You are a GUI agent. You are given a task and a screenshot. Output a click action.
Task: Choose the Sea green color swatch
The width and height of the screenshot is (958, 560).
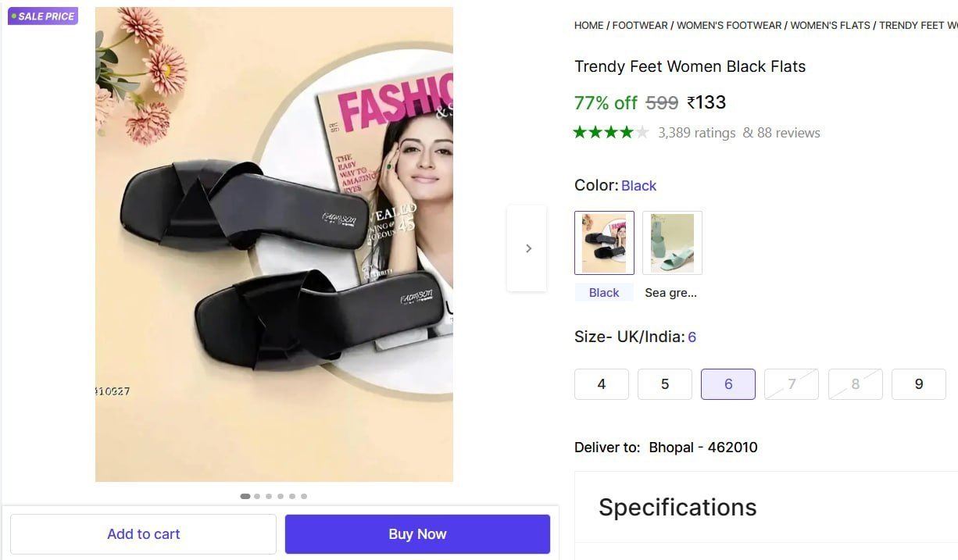pyautogui.click(x=673, y=243)
